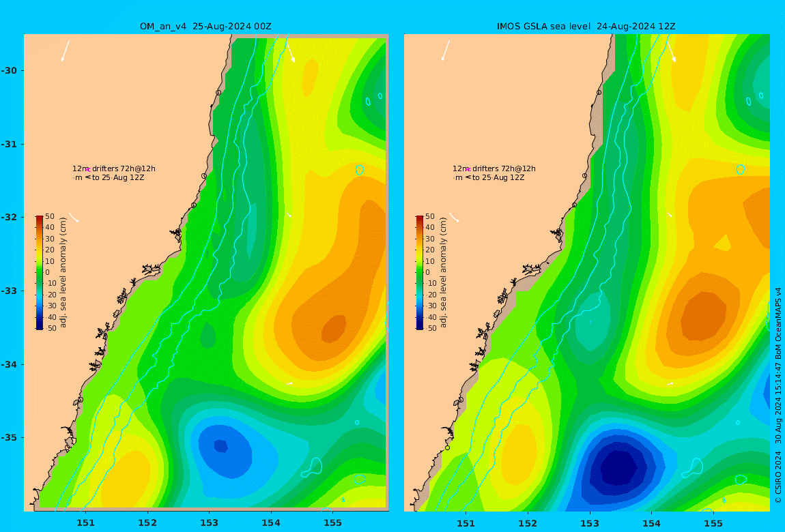Image resolution: width=785 pixels, height=532 pixels.
Task: Click the color scale bar in the IMOS GSLA panel
Action: click(420, 273)
